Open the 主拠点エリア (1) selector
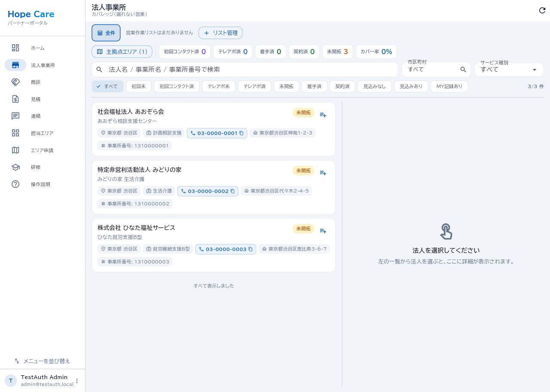The height and width of the screenshot is (392, 550). (x=122, y=52)
